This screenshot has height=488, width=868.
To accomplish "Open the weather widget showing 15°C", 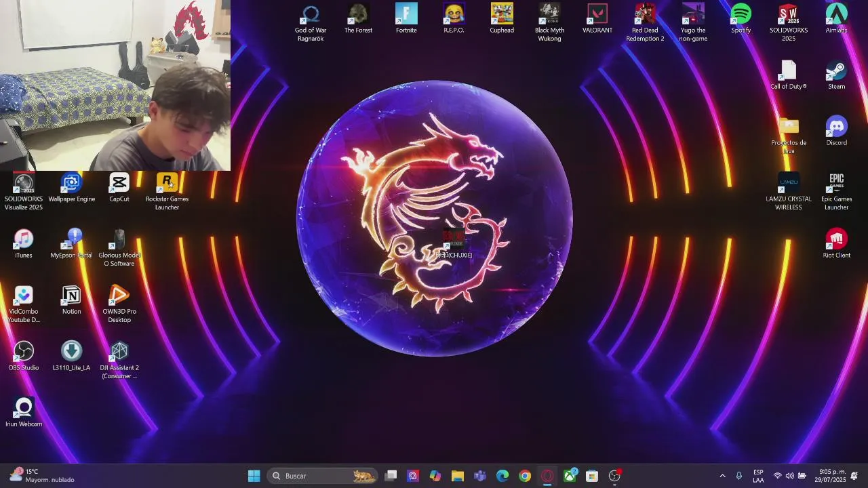I will point(42,476).
